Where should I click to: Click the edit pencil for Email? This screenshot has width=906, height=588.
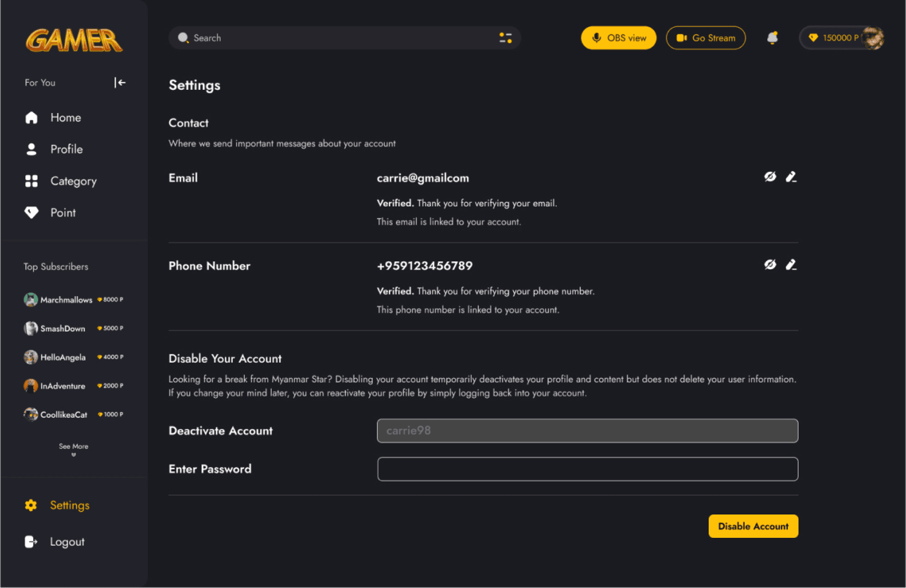pos(791,177)
